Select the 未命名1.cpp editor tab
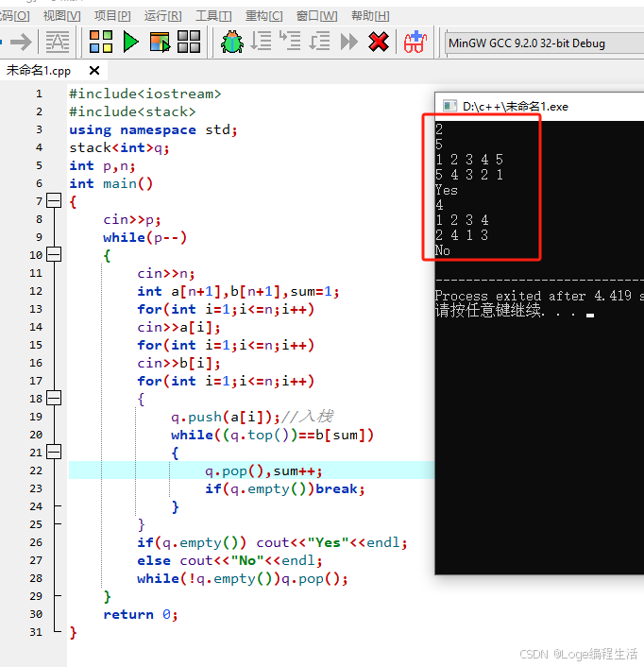 click(39, 70)
